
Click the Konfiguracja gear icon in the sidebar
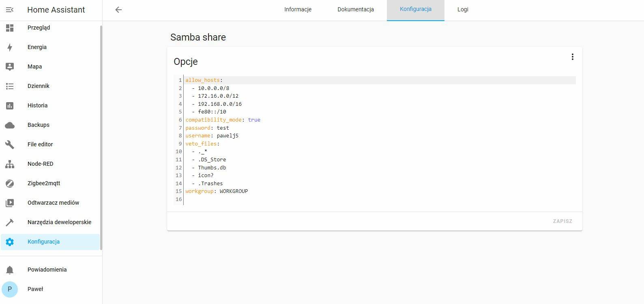(10, 242)
